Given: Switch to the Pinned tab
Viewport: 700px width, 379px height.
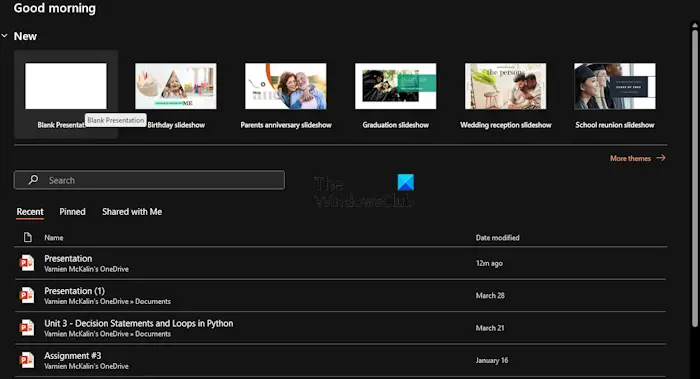Looking at the screenshot, I should [x=72, y=212].
